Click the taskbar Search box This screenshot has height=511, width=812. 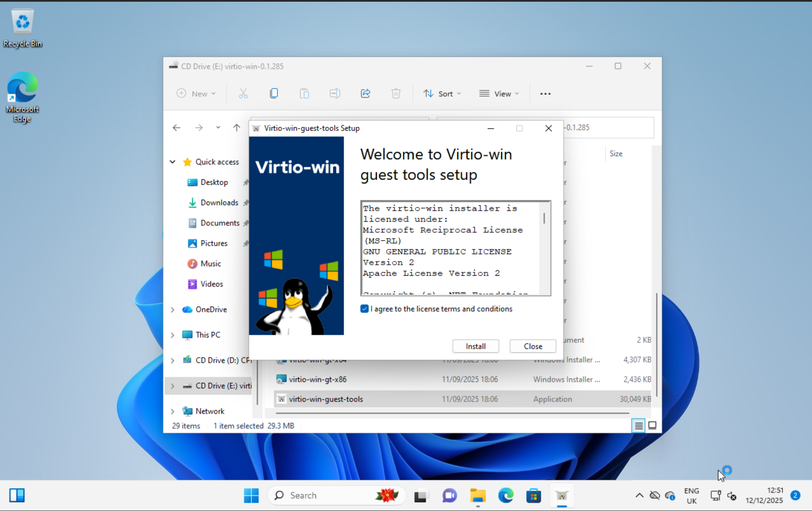pos(337,495)
